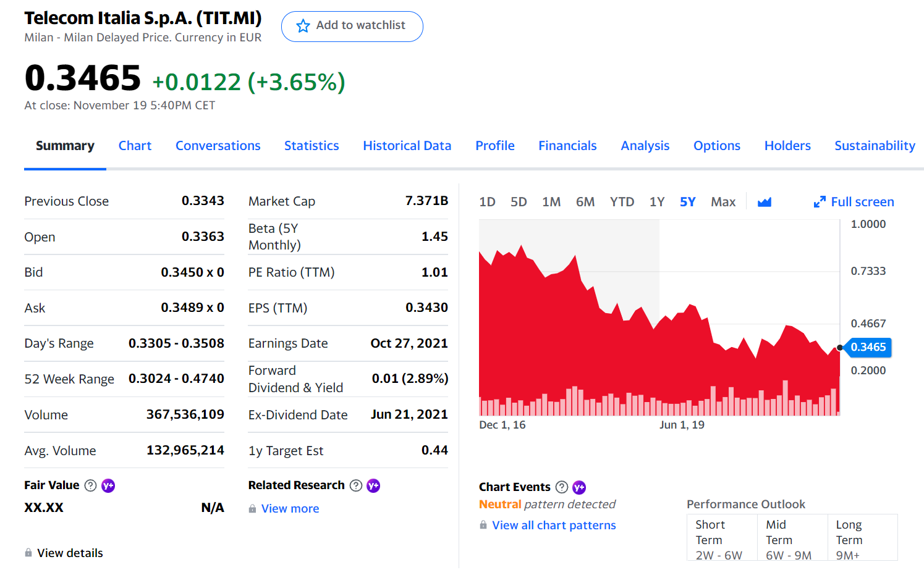Image resolution: width=924 pixels, height=583 pixels.
Task: Select the 1D chart range
Action: tap(487, 202)
